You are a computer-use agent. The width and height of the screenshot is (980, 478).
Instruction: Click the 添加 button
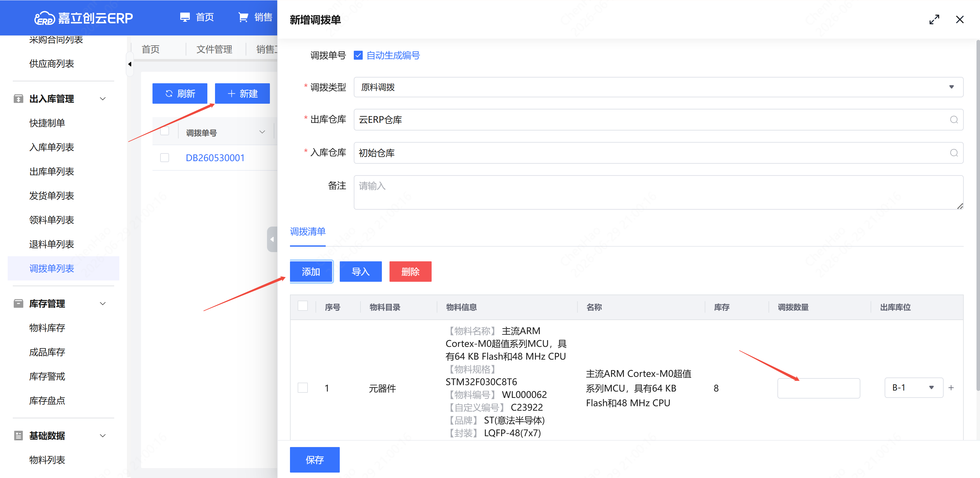311,272
